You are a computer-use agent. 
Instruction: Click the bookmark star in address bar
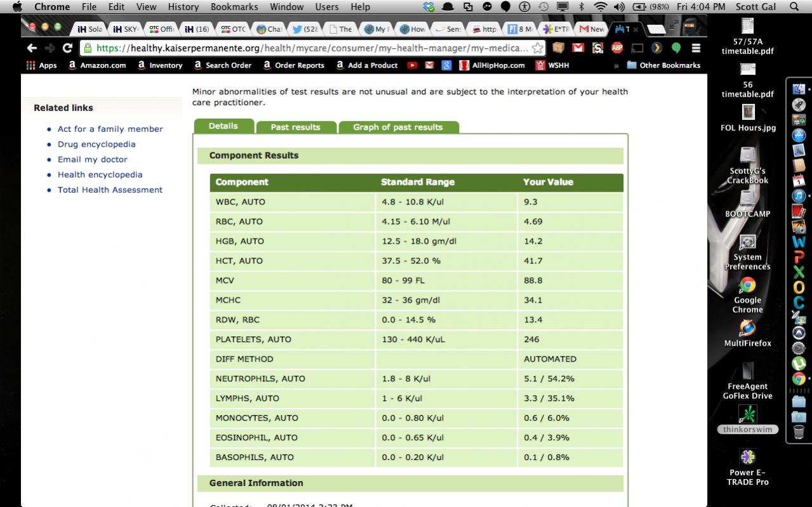[537, 48]
